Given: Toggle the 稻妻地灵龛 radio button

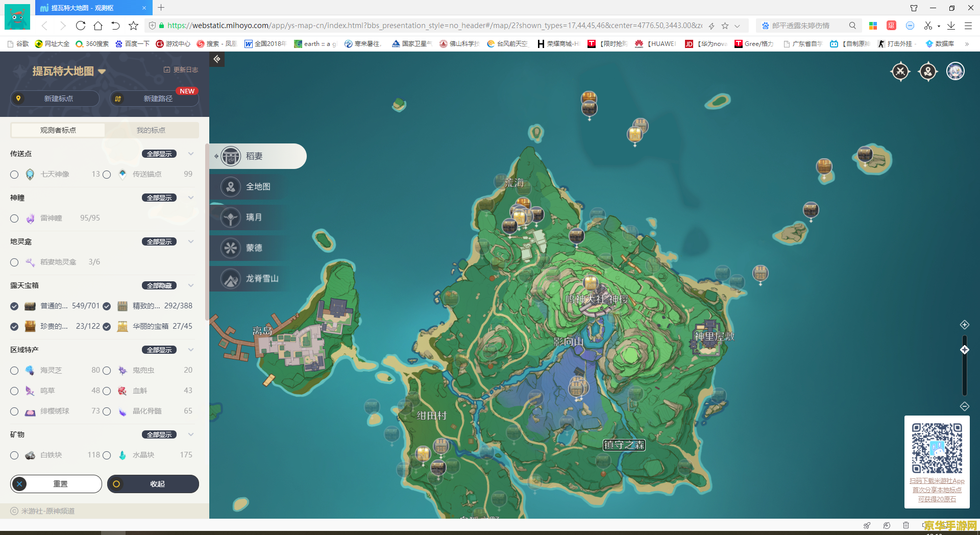Looking at the screenshot, I should coord(14,262).
